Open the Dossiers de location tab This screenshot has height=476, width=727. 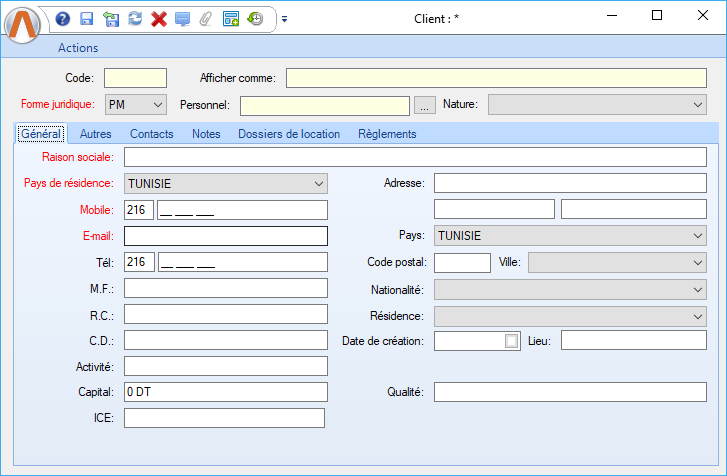288,134
